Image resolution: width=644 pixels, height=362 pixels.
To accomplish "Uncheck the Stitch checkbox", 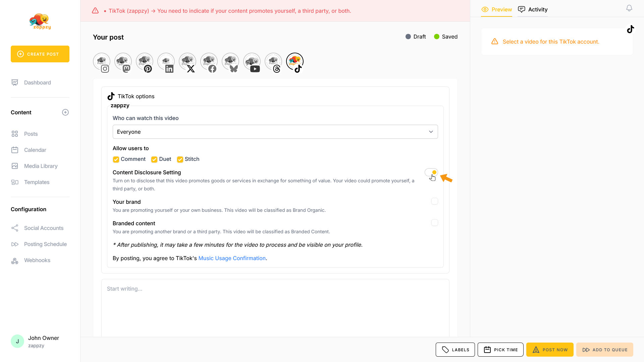I will pos(180,159).
